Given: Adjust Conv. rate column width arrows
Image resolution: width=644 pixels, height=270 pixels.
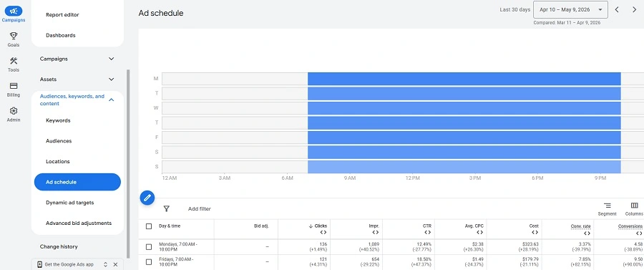Looking at the screenshot, I should click(x=587, y=233).
